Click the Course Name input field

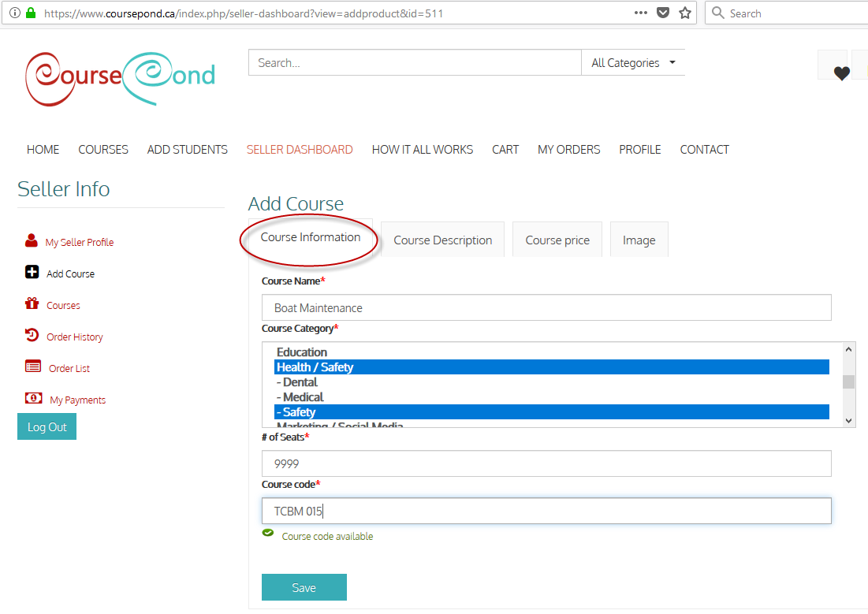click(546, 307)
